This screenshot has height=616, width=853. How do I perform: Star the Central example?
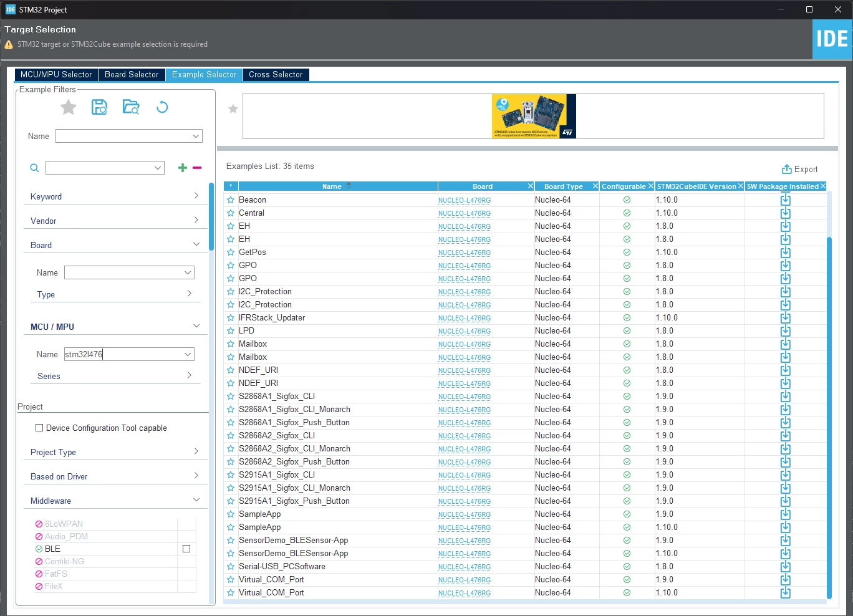tap(231, 213)
